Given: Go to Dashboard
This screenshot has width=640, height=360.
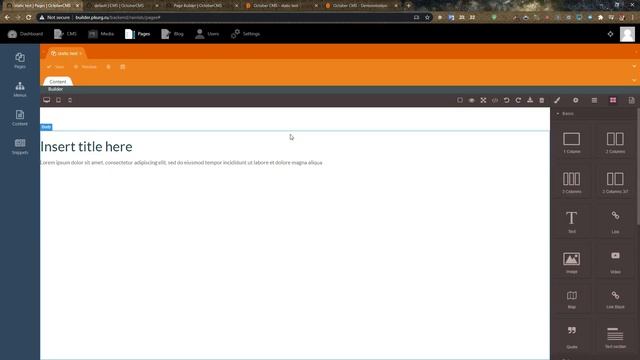Looking at the screenshot, I should [25, 34].
